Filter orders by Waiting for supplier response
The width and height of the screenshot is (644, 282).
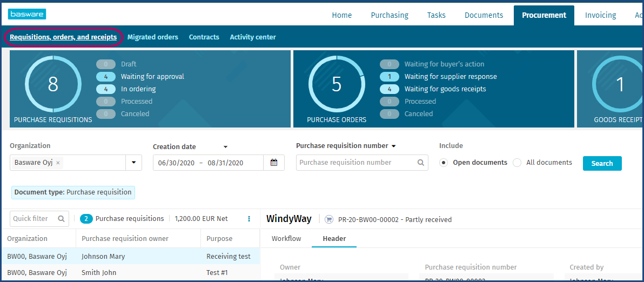coord(438,76)
